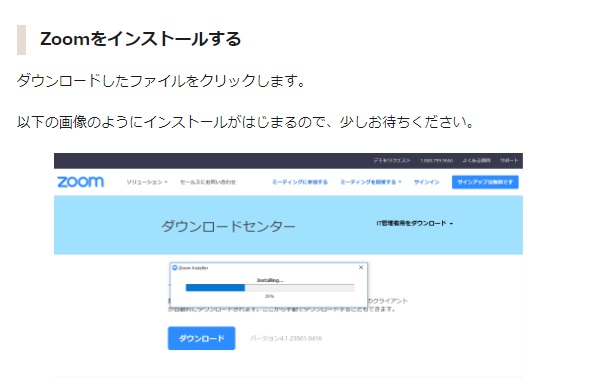Viewport: 615px width, 385px height.
Task: Open the よくある質問 link in the top bar
Action: tap(476, 160)
